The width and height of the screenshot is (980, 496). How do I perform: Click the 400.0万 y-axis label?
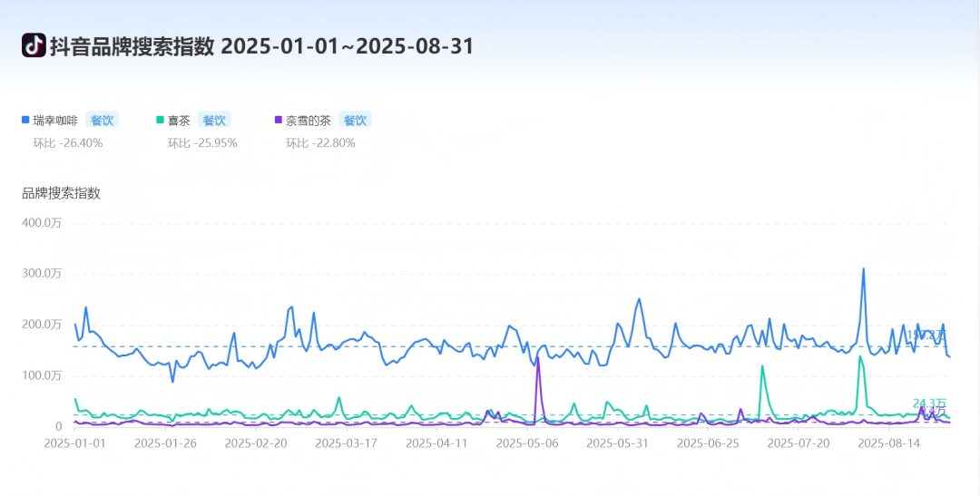pos(42,223)
